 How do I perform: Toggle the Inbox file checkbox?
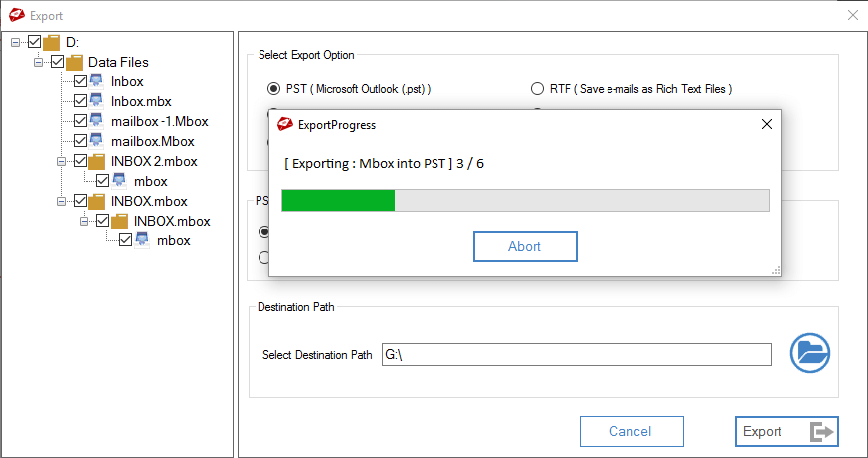pos(80,81)
